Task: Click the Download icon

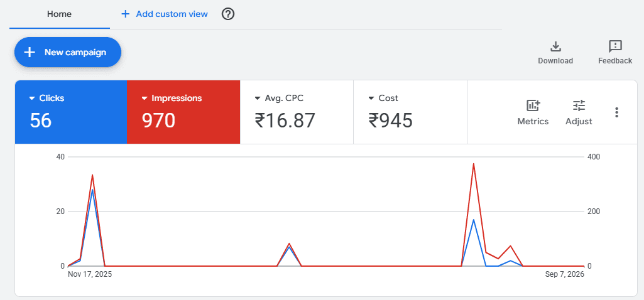Action: pyautogui.click(x=555, y=47)
